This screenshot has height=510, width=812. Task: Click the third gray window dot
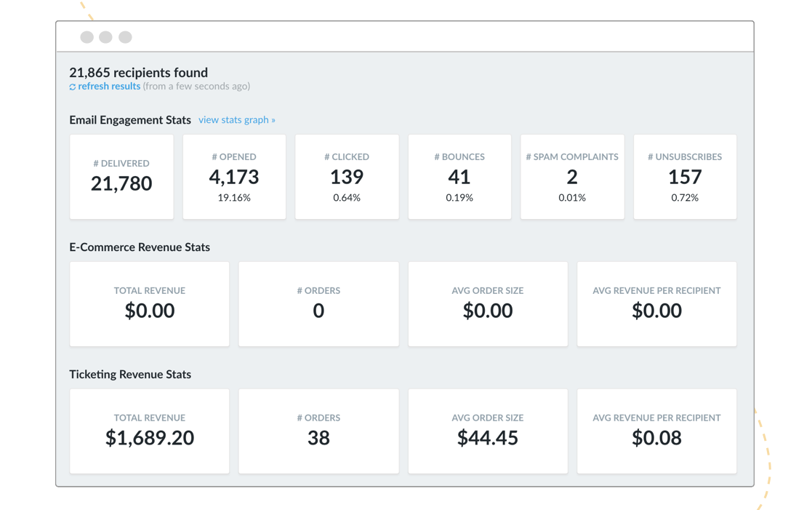(x=125, y=37)
